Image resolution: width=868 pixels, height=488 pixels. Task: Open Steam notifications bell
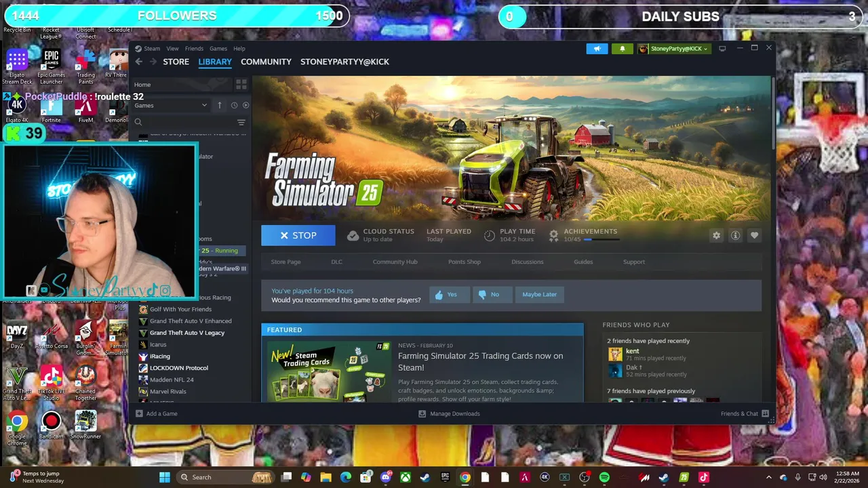[x=622, y=49]
